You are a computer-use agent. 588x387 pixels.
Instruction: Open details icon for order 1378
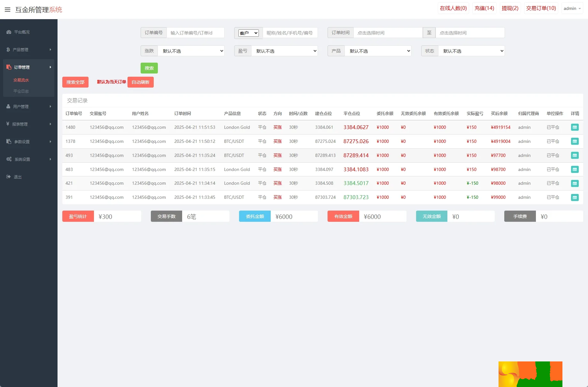[575, 141]
